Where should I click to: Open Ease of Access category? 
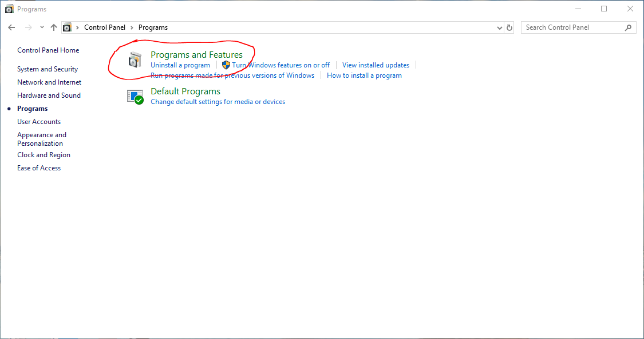[39, 168]
